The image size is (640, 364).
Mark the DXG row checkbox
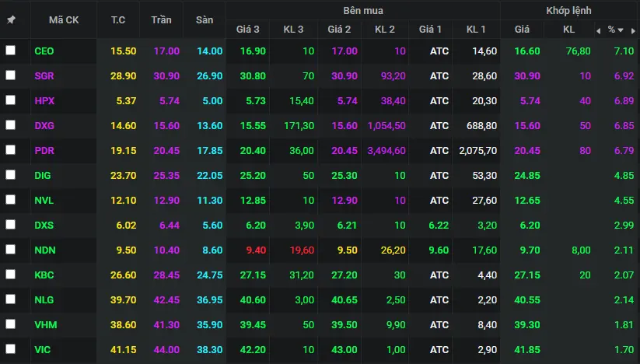[10, 125]
